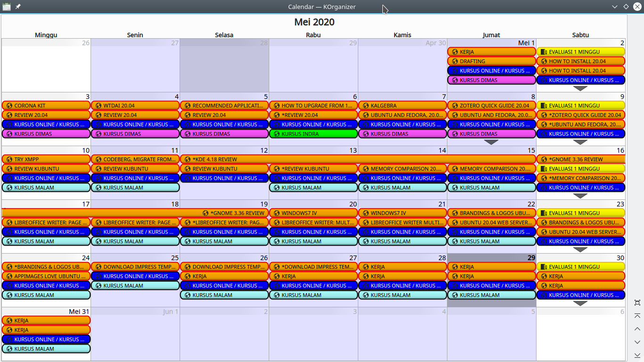Shade the window with the titlebar chevron

(614, 7)
